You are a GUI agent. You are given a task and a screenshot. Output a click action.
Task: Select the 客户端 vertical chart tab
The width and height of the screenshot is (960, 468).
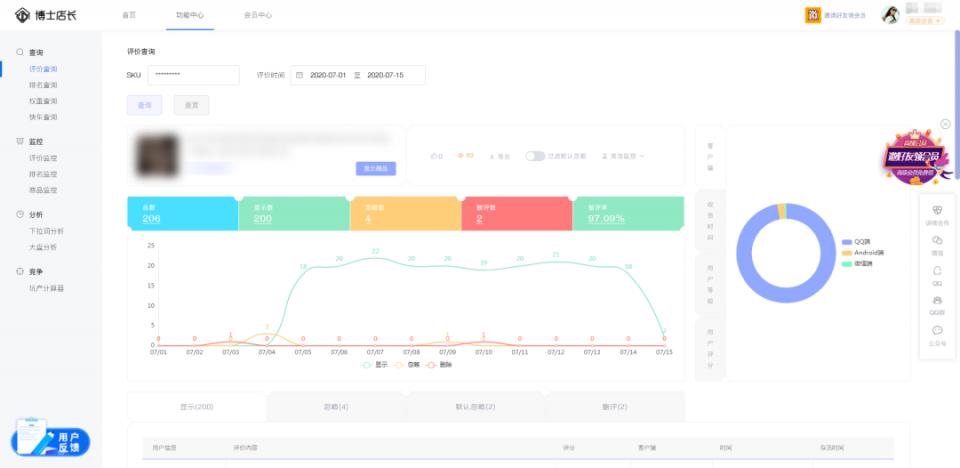[x=710, y=157]
